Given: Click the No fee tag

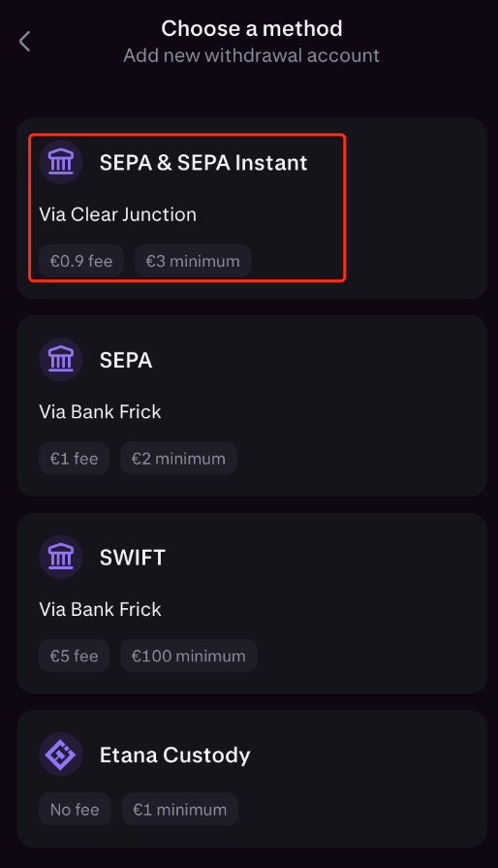Looking at the screenshot, I should point(75,809).
